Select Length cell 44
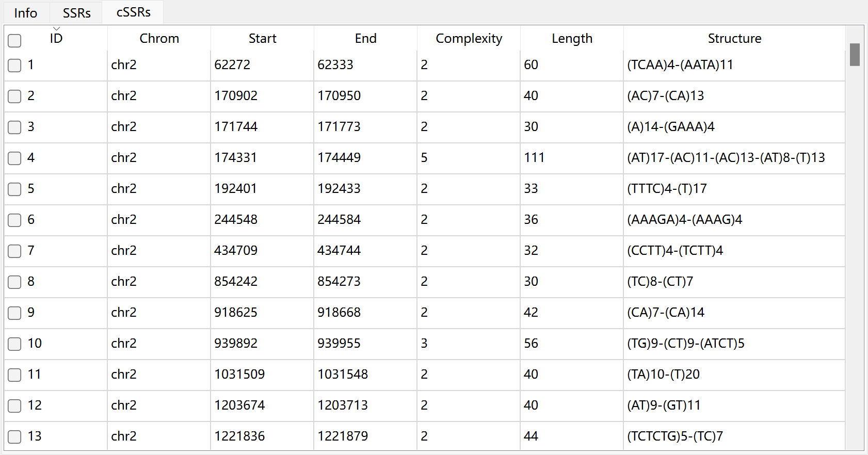Viewport: 868px width, 455px height. 572,436
